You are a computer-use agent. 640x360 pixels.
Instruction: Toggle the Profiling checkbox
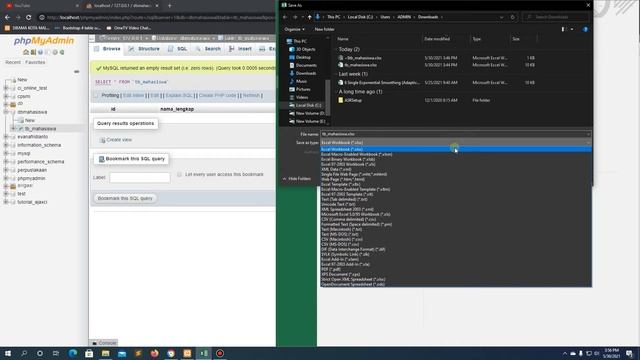(x=96, y=95)
